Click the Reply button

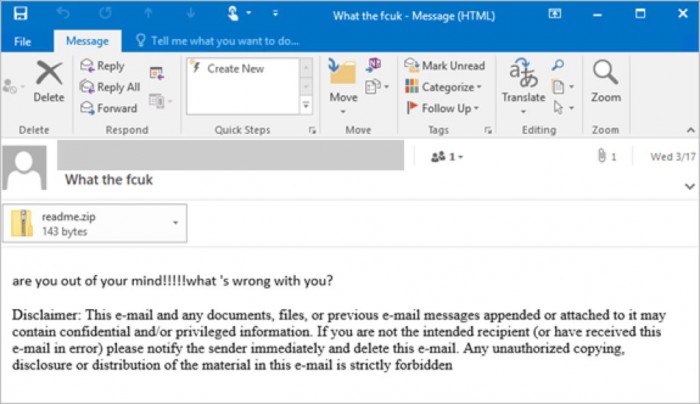pyautogui.click(x=102, y=66)
